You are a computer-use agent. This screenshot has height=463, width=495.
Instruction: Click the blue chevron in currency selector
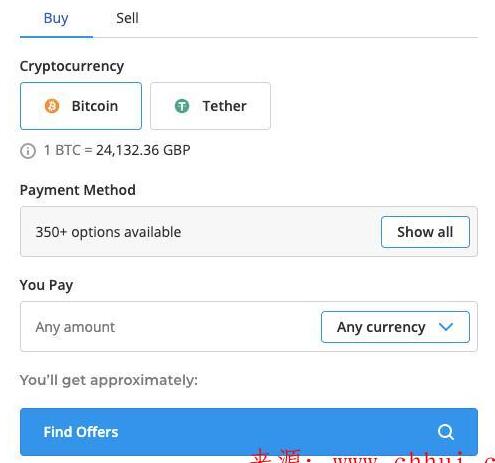pyautogui.click(x=446, y=327)
